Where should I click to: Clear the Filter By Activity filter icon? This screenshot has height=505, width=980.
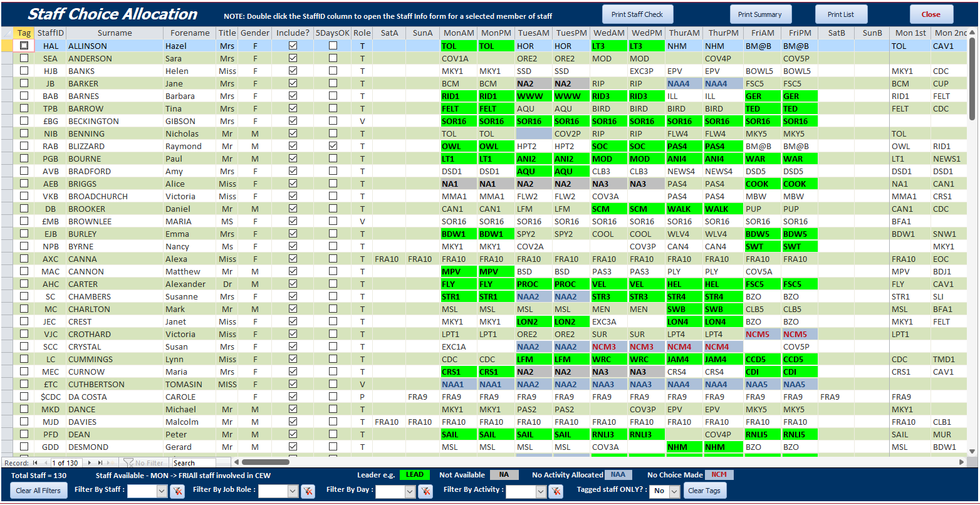556,491
